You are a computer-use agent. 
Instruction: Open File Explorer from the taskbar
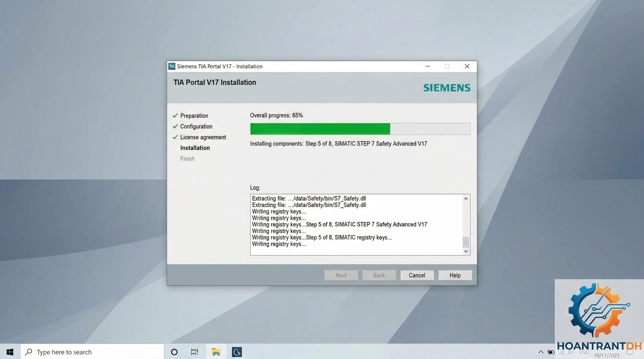point(216,352)
